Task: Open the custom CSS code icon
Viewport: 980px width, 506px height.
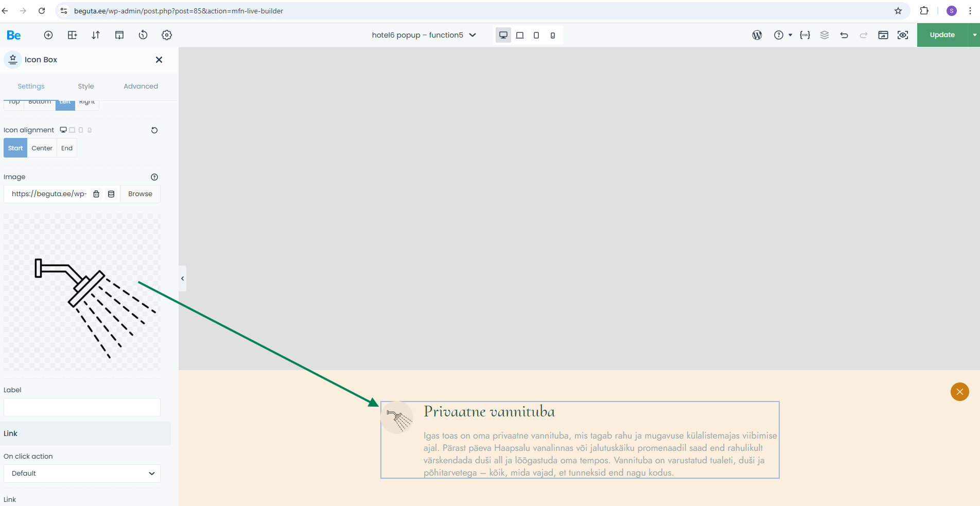Action: pyautogui.click(x=805, y=35)
